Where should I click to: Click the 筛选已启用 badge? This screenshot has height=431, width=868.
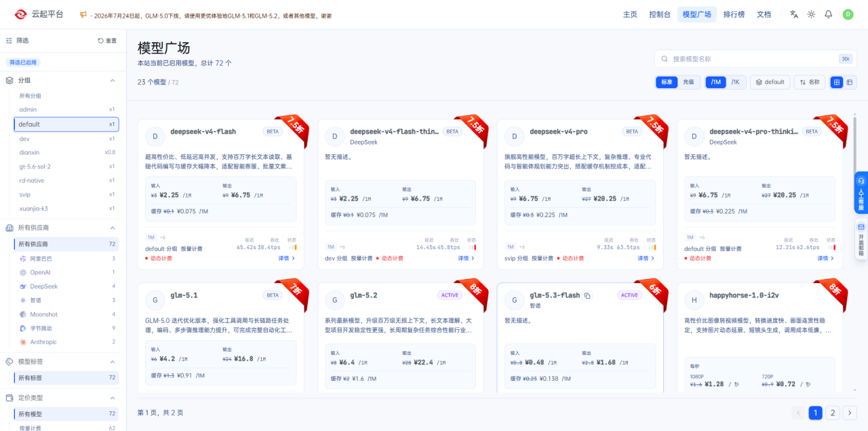coord(23,62)
